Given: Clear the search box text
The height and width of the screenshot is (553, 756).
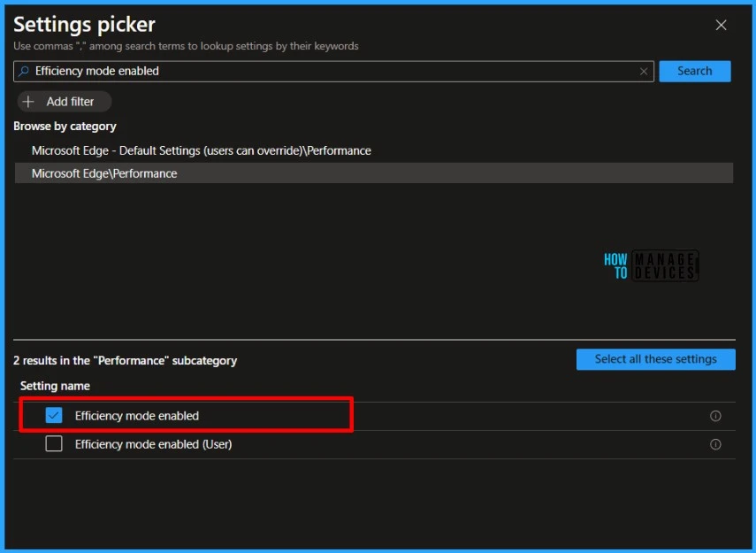Looking at the screenshot, I should tap(643, 72).
